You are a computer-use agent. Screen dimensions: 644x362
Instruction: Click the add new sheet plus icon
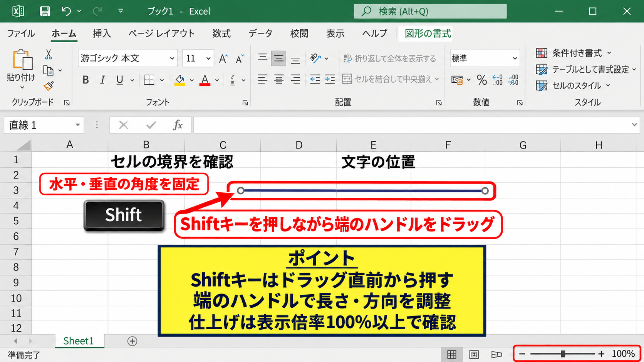(132, 341)
